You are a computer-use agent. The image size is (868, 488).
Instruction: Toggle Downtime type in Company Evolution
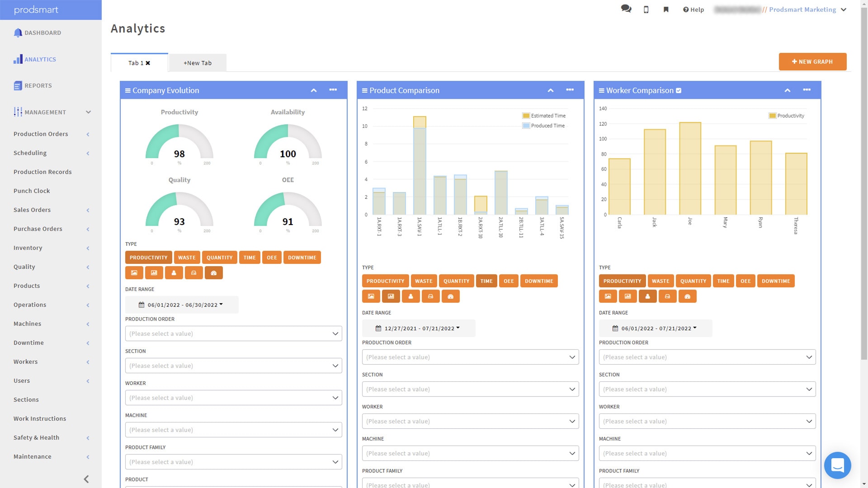pyautogui.click(x=302, y=258)
